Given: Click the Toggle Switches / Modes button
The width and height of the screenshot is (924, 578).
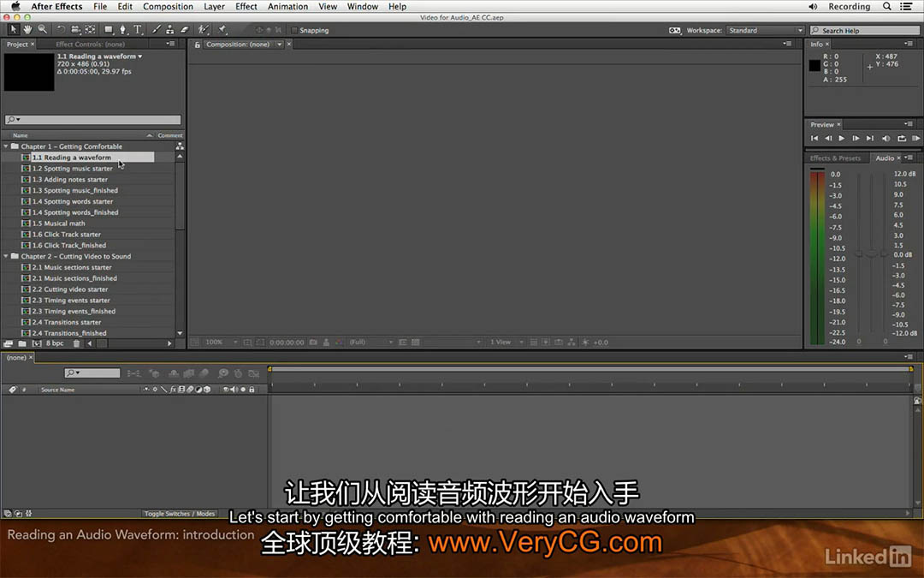Looking at the screenshot, I should point(180,514).
